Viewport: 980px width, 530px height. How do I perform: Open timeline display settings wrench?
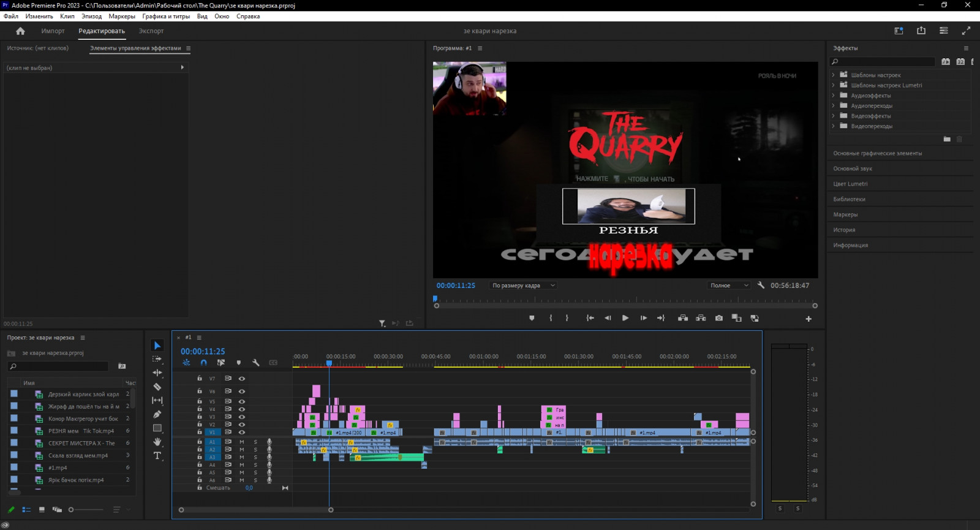coord(256,363)
